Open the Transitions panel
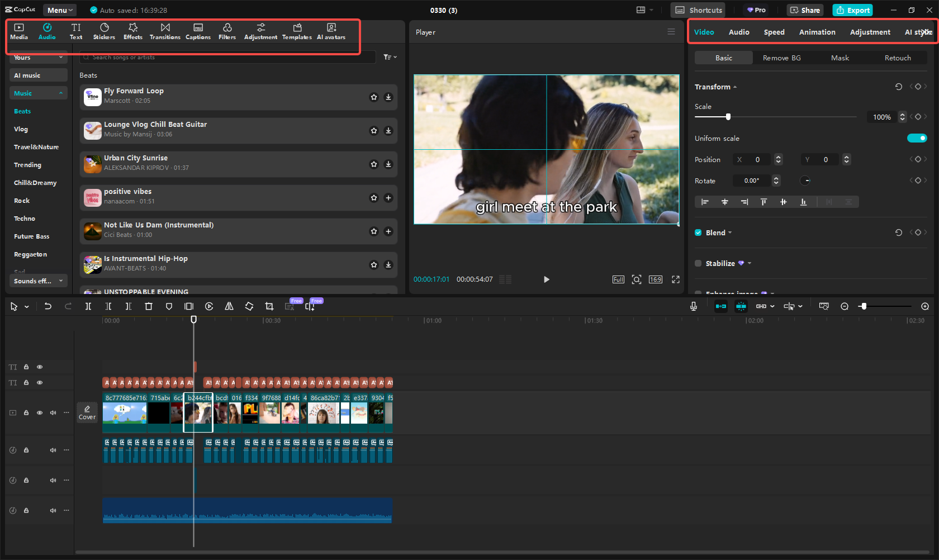Screen dimensions: 939x560 (x=165, y=31)
